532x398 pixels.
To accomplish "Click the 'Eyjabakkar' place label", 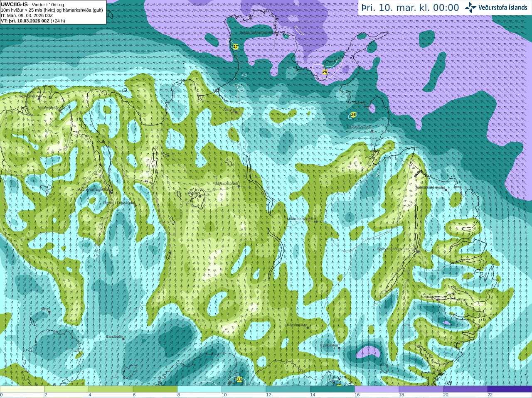I will [x=330, y=345].
